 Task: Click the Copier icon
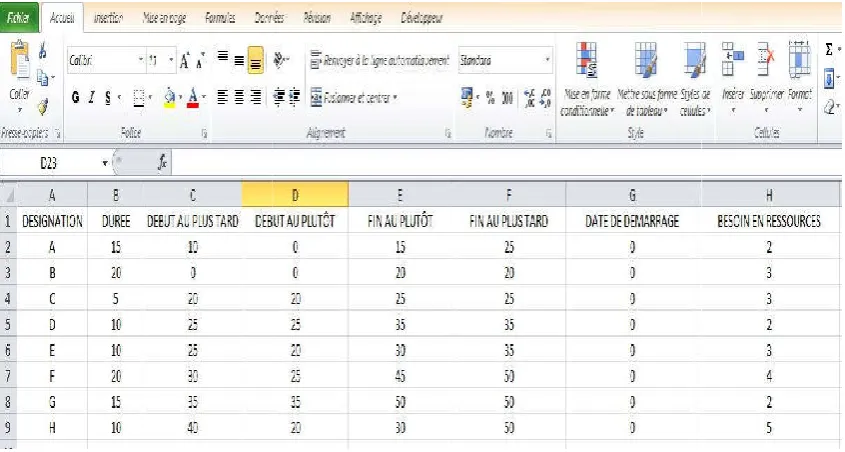point(43,78)
